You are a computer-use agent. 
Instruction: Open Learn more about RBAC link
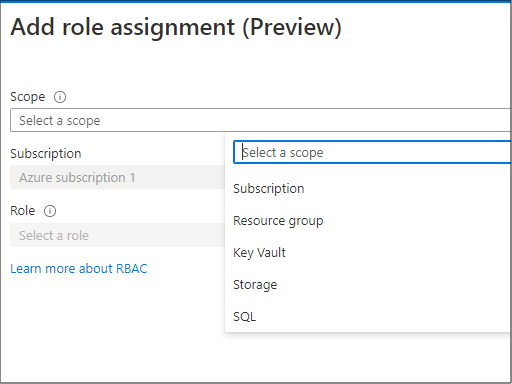pyautogui.click(x=79, y=269)
